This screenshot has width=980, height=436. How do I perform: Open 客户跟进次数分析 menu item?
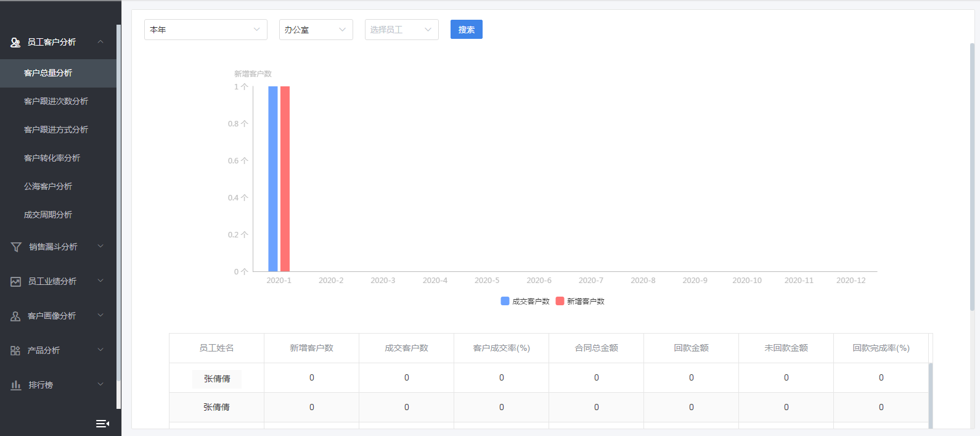click(56, 101)
